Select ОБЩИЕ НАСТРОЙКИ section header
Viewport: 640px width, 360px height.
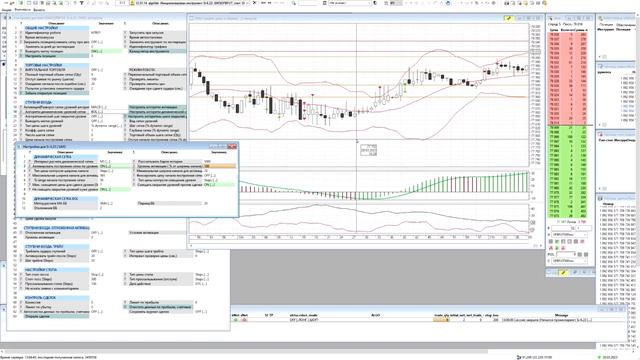click(56, 28)
